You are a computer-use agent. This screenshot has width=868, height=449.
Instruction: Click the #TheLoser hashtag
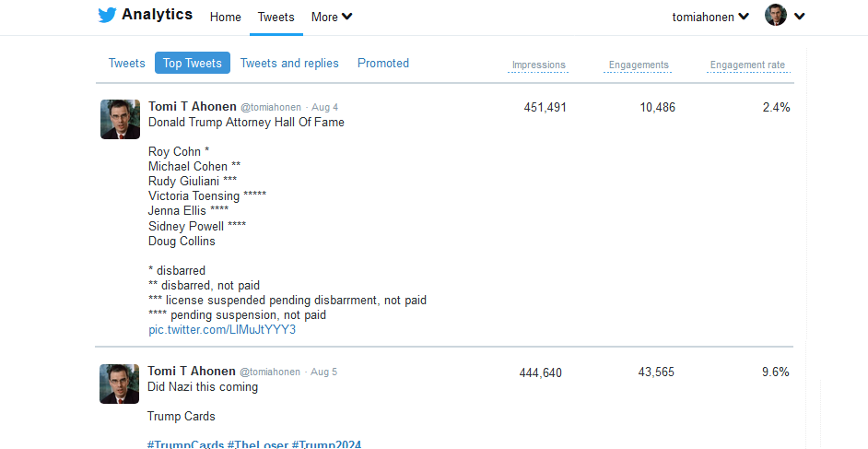pyautogui.click(x=258, y=444)
